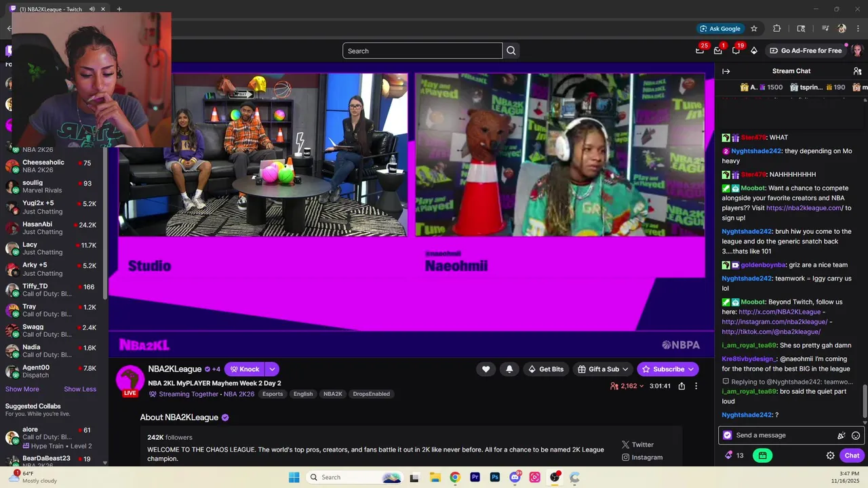Open Chrome media controls icon
This screenshot has height=488, width=868.
tap(825, 28)
